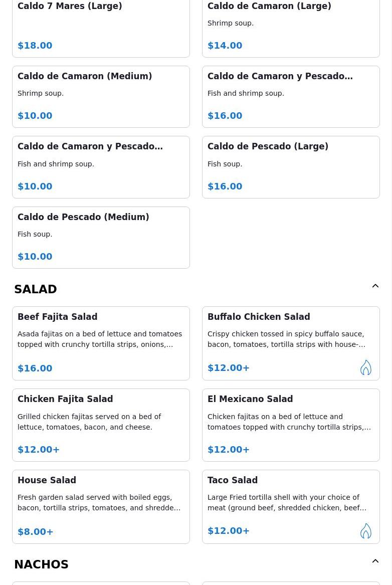Open the Beef Fajita Salad item
The image size is (392, 585).
(101, 343)
